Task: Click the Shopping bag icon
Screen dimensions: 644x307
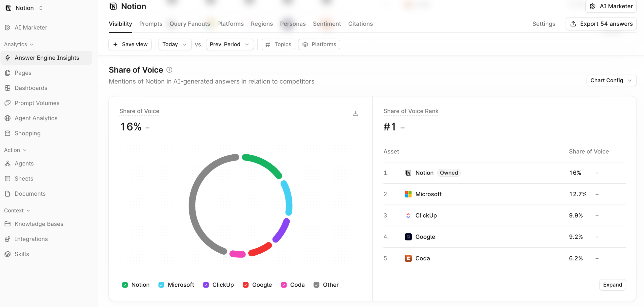Action: [x=8, y=133]
